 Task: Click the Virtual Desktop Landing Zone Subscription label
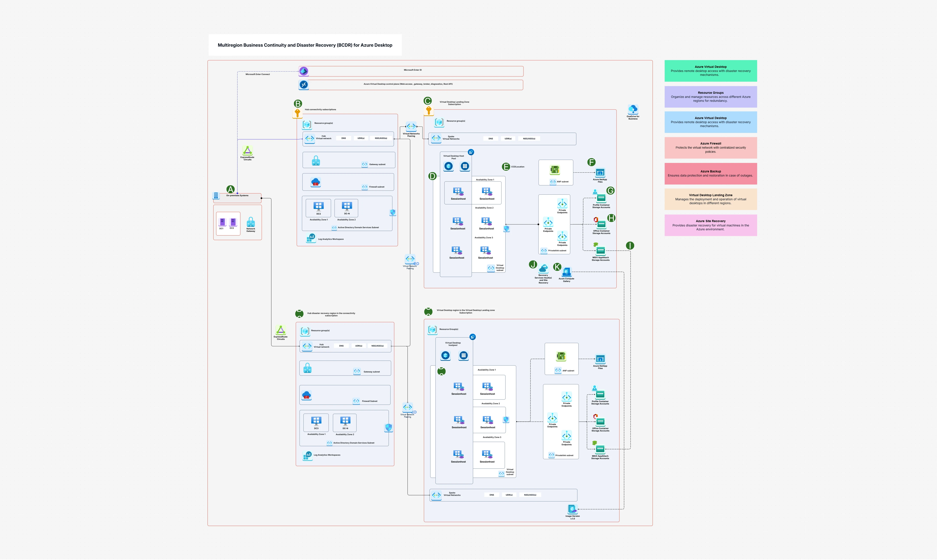455,103
